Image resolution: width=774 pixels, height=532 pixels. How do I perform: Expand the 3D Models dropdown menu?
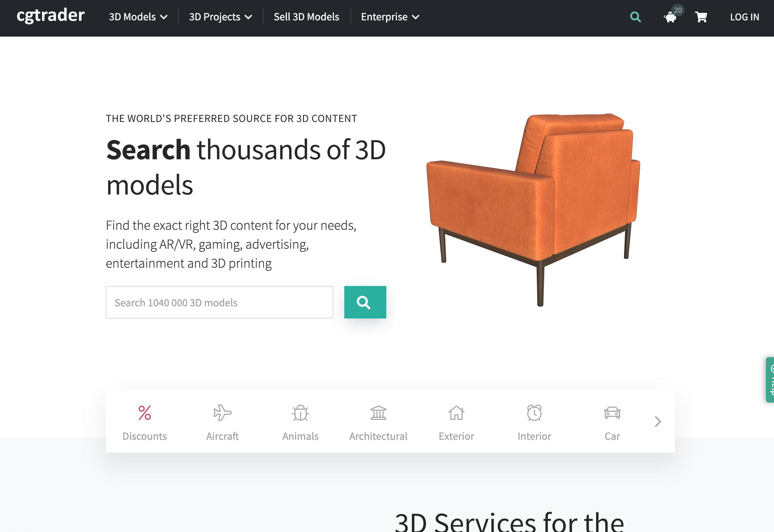coord(137,17)
